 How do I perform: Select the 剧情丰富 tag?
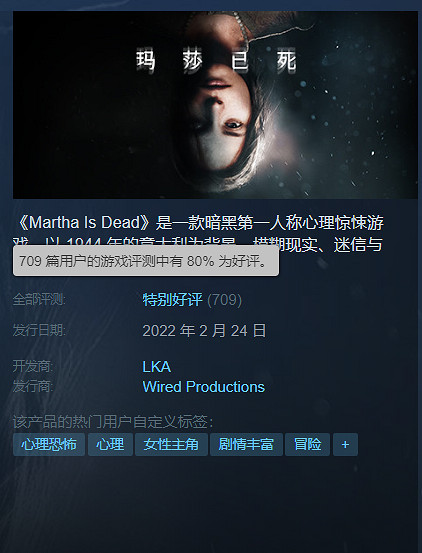tap(246, 444)
